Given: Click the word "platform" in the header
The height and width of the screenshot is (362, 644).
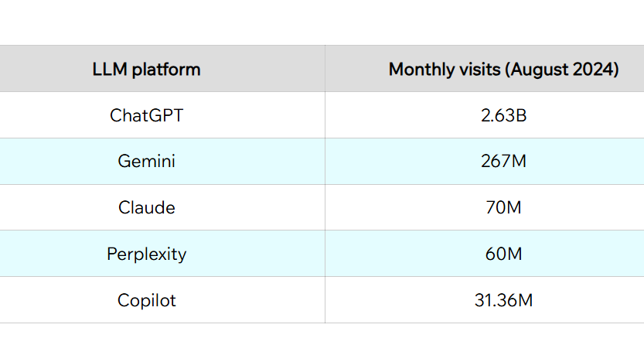Looking at the screenshot, I should tap(165, 70).
